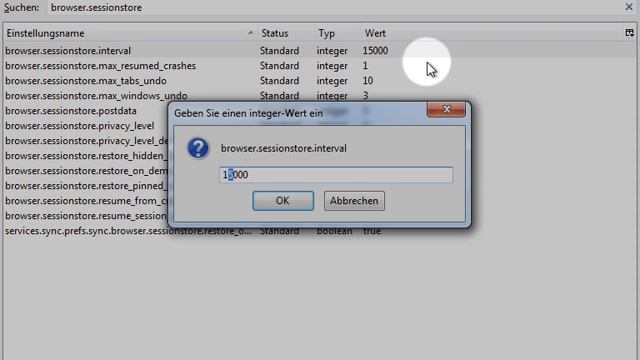Viewport: 640px width, 360px height.
Task: Click the Abbrechen button
Action: click(x=354, y=201)
